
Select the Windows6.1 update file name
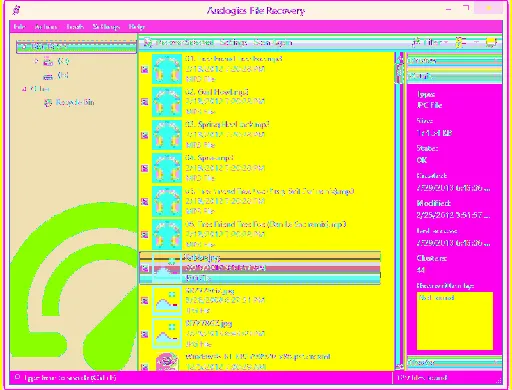[258, 357]
